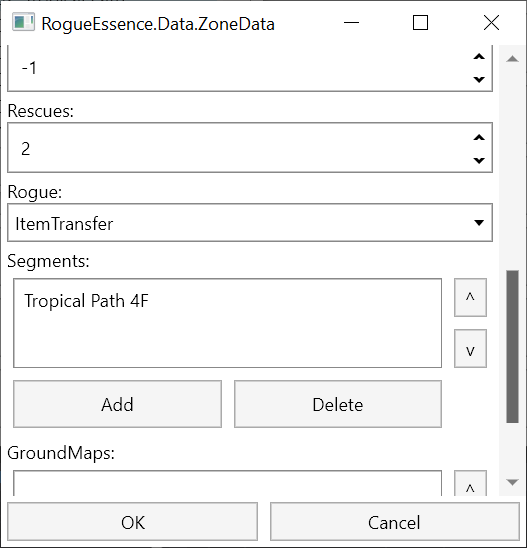Image resolution: width=527 pixels, height=548 pixels.
Task: Add a new segment
Action: [x=117, y=404]
